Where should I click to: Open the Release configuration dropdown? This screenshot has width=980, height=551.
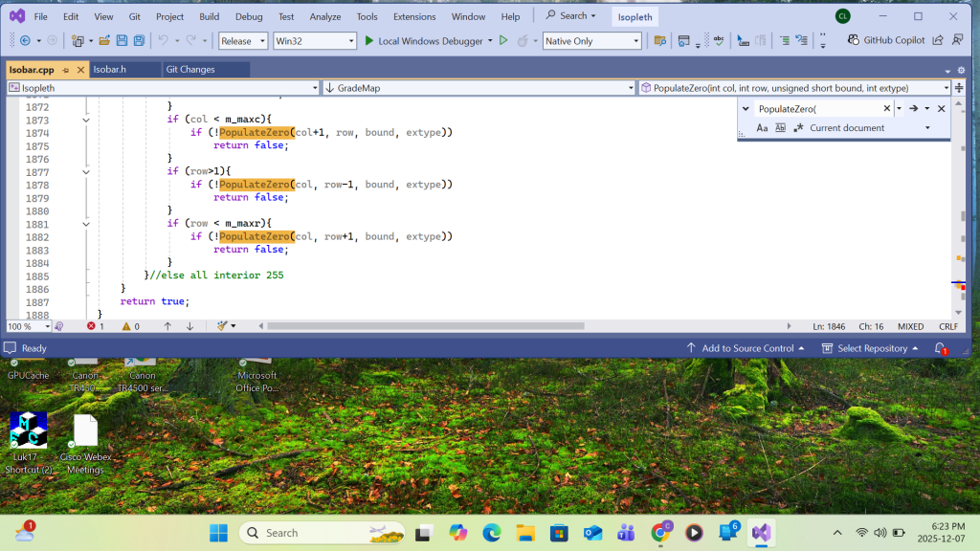[243, 41]
